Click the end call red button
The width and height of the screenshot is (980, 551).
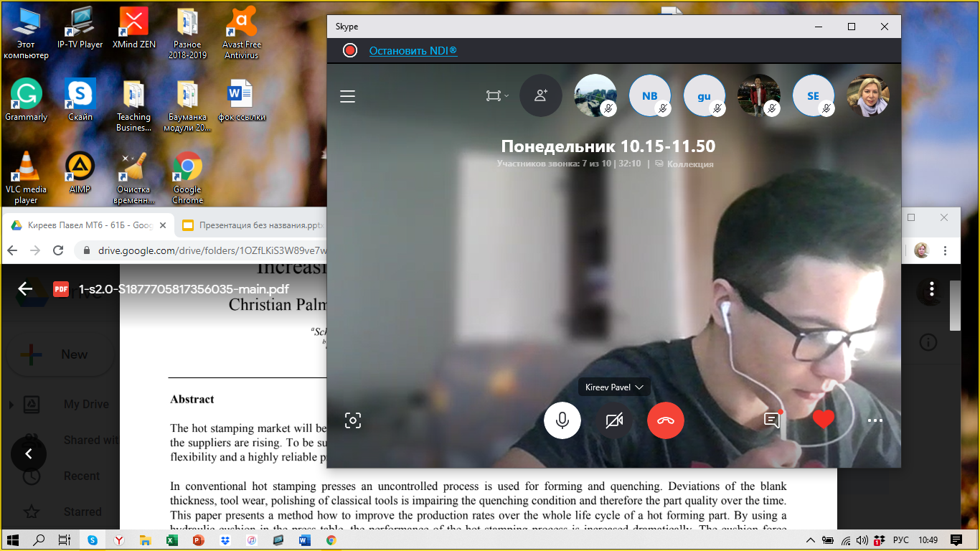tap(665, 420)
